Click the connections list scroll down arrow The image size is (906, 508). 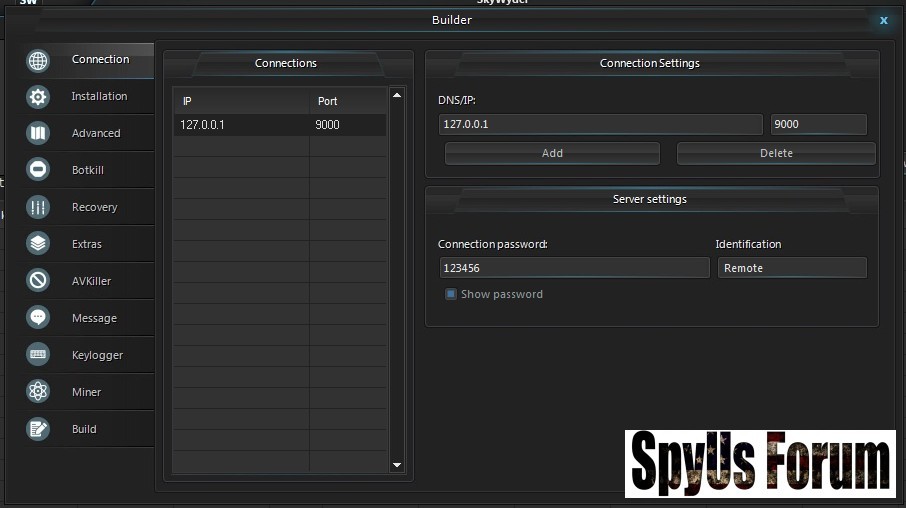coord(396,465)
